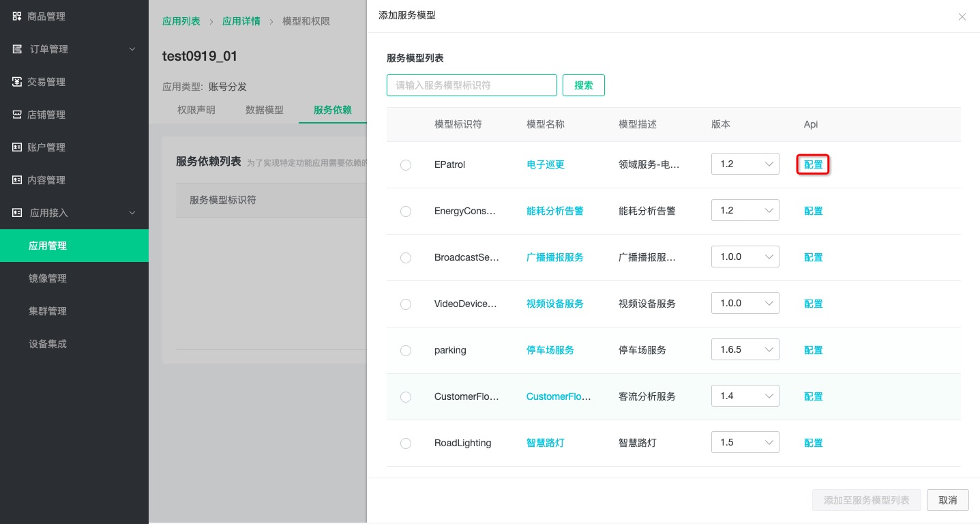The width and height of the screenshot is (980, 524).
Task: Open the 停车场服务 model name link
Action: point(550,350)
